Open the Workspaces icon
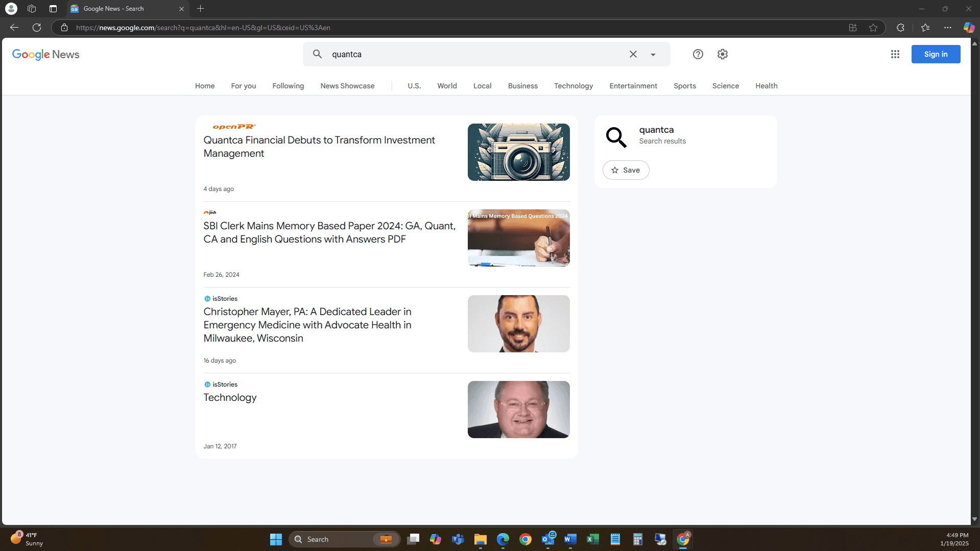Viewport: 980px width, 551px height. [x=32, y=9]
